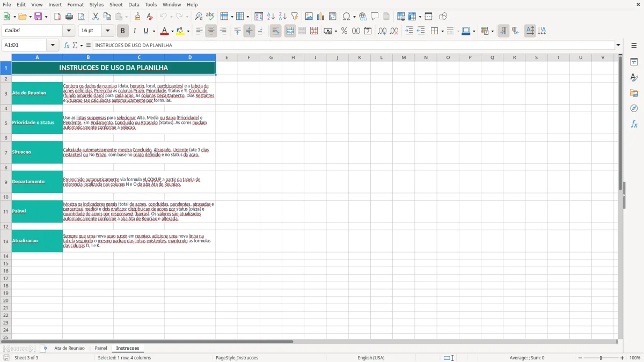Viewport: 644px width, 362px height.
Task: Select row 9 header
Action: tap(6, 182)
